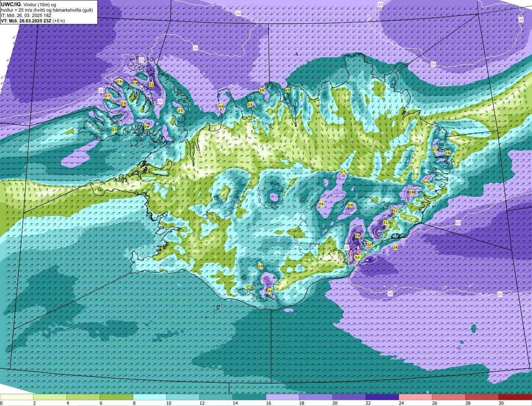Click the legend scale tick label "4"
This screenshot has width=532, height=406.
(x=68, y=403)
